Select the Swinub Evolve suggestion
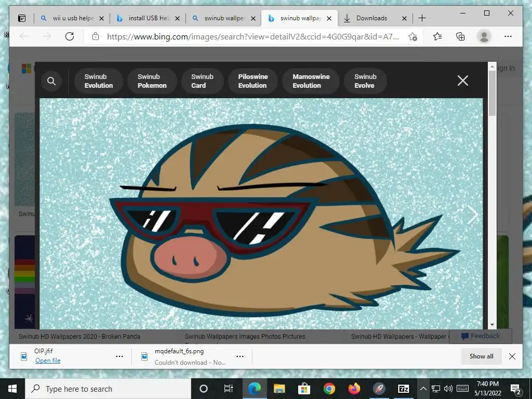Image resolution: width=532 pixels, height=399 pixels. 365,81
